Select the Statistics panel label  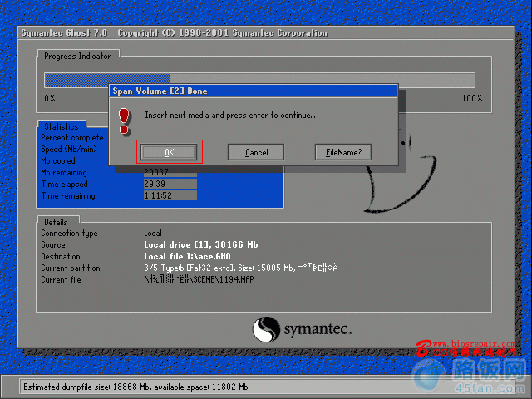tap(61, 126)
